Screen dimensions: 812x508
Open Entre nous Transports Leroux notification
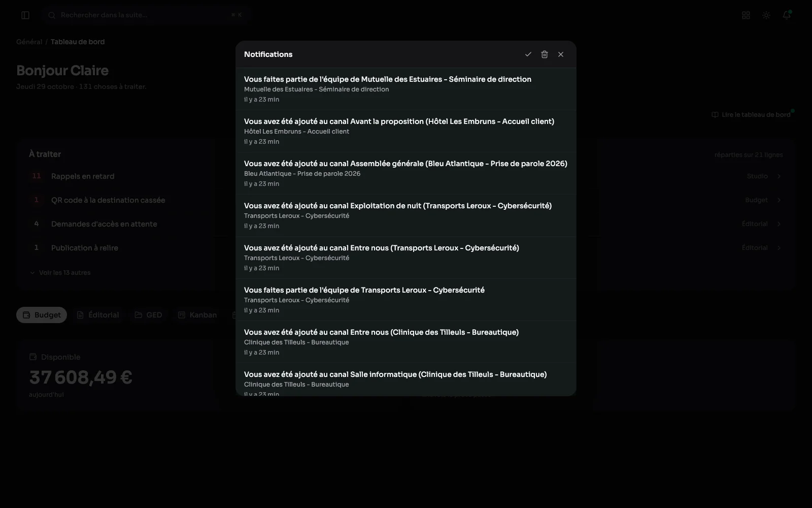tap(406, 258)
